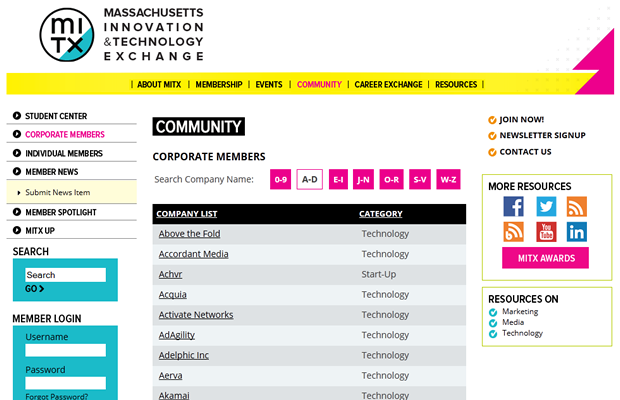Open the Membership menu item
Screen dimensions: 620x400
coord(219,85)
